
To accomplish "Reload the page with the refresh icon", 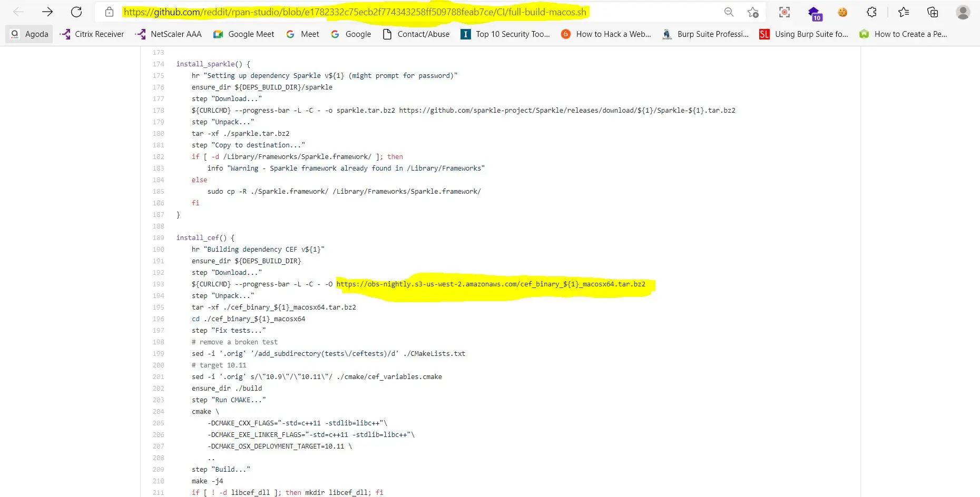I will (x=76, y=12).
